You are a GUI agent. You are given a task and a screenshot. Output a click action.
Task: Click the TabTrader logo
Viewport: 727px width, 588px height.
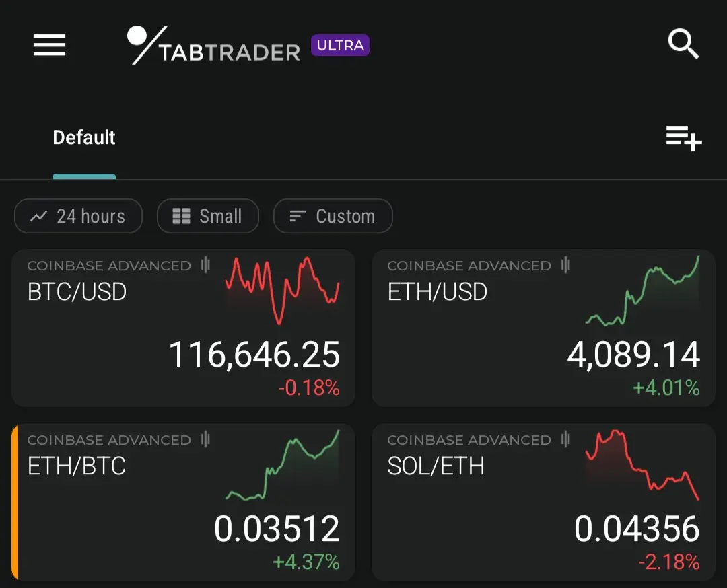coord(214,45)
